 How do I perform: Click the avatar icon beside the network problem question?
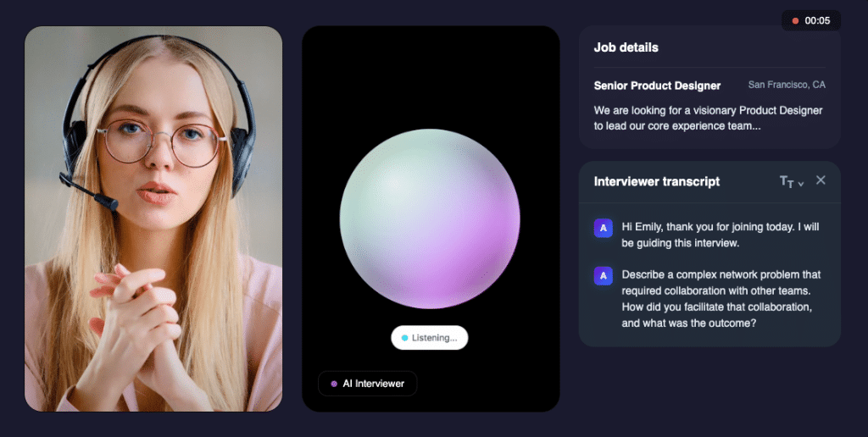pos(604,275)
